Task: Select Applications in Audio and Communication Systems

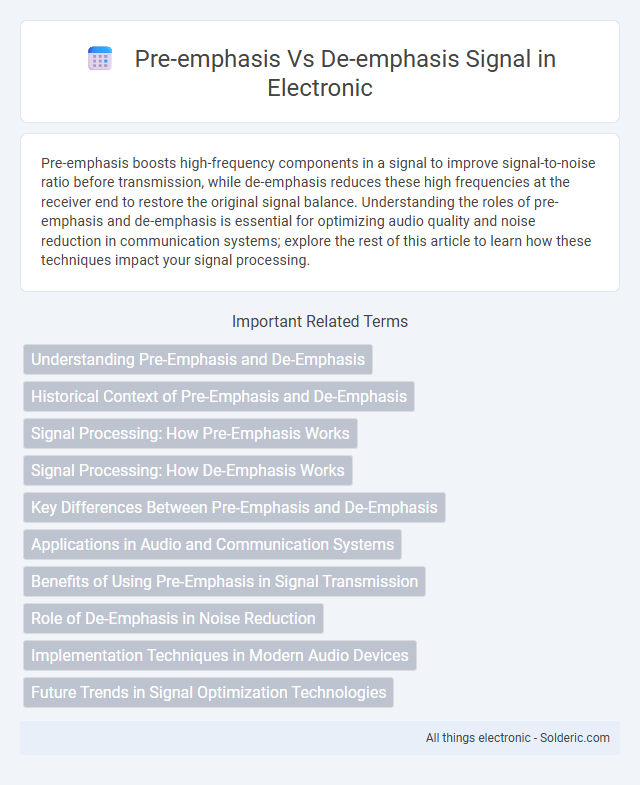Action: click(212, 545)
